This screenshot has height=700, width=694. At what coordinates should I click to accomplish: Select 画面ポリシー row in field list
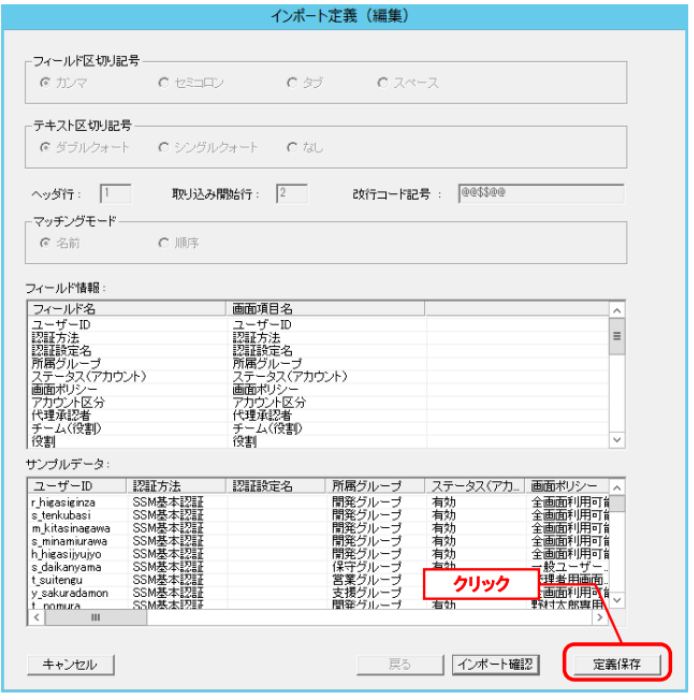pyautogui.click(x=319, y=389)
